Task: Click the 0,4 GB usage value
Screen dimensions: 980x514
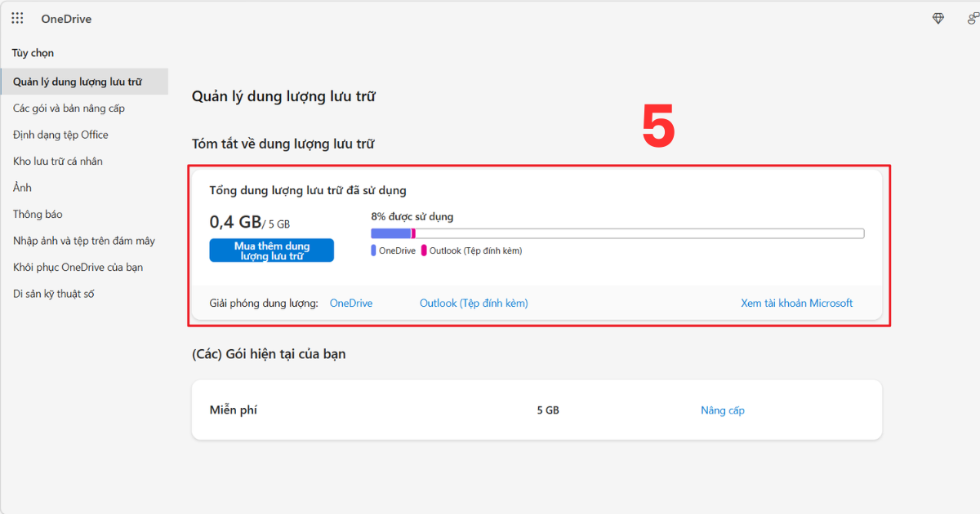Action: (x=235, y=222)
